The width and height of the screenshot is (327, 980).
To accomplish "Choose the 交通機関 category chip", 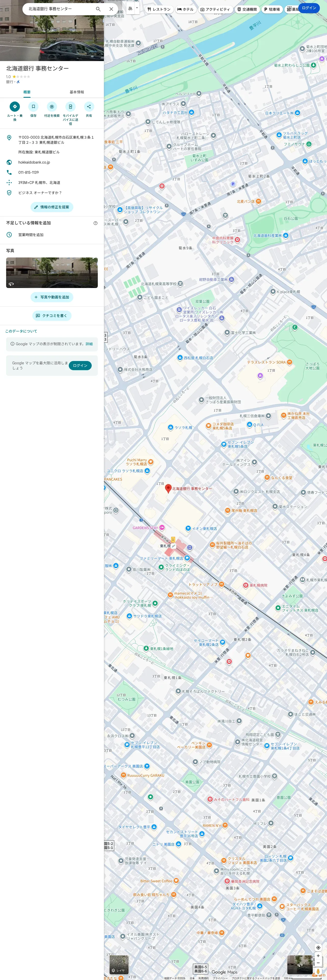I will 247,9.
